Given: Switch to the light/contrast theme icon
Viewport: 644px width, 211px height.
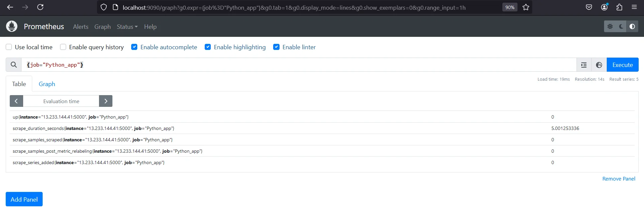Looking at the screenshot, I should [632, 26].
